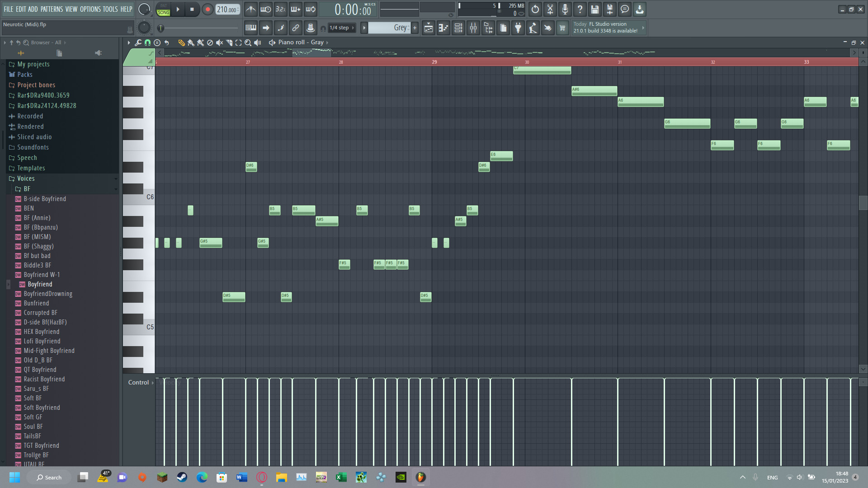Open the piano roll Tools wrench menu
Viewport: 868px width, 488px height.
coord(138,42)
